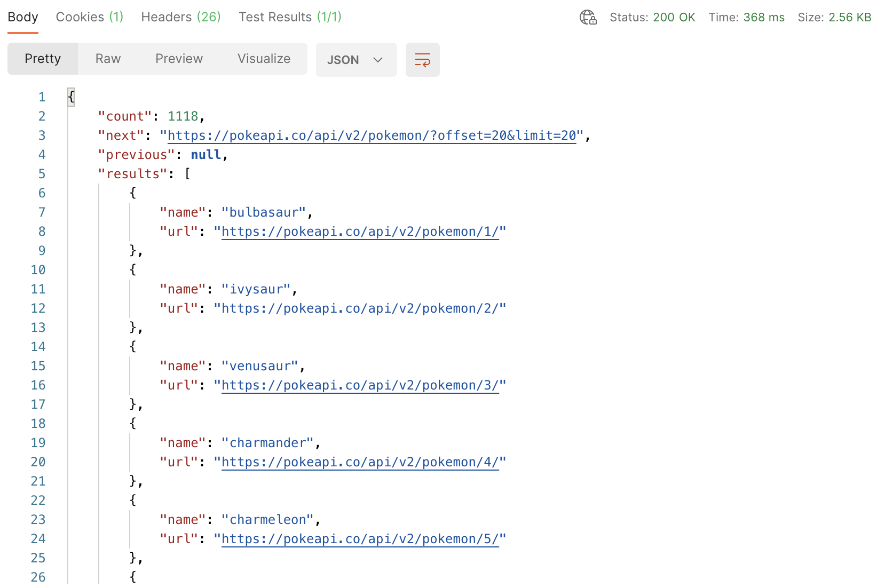Open the bulbasaur pokemon/1 URL link
Image resolution: width=885 pixels, height=588 pixels.
(x=360, y=232)
